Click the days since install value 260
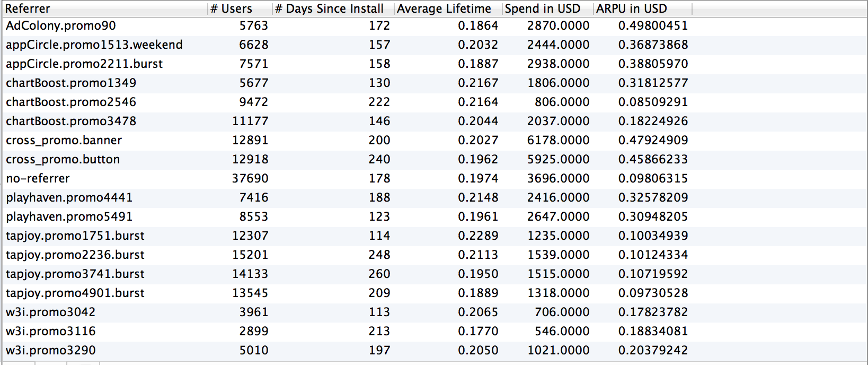 click(x=379, y=274)
